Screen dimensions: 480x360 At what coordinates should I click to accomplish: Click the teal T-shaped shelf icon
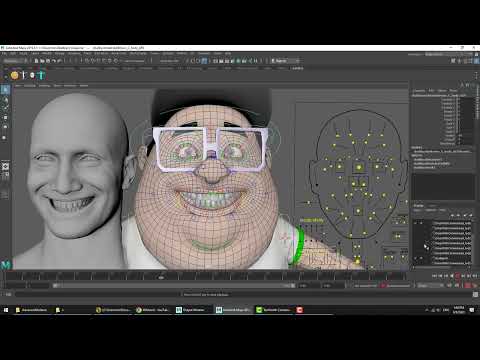[41, 75]
